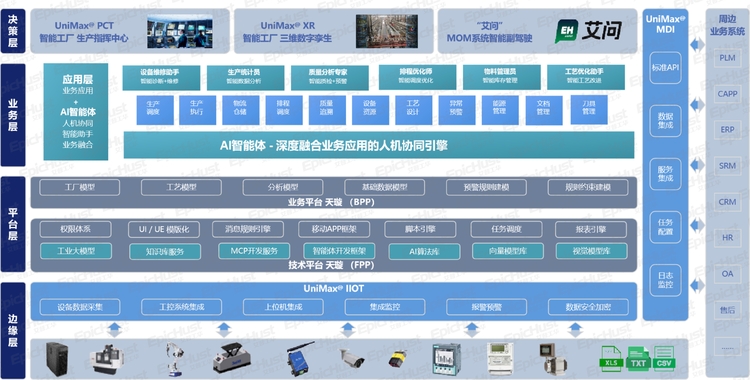Click the CSV file icon
The image size is (750, 380).
coord(663,359)
